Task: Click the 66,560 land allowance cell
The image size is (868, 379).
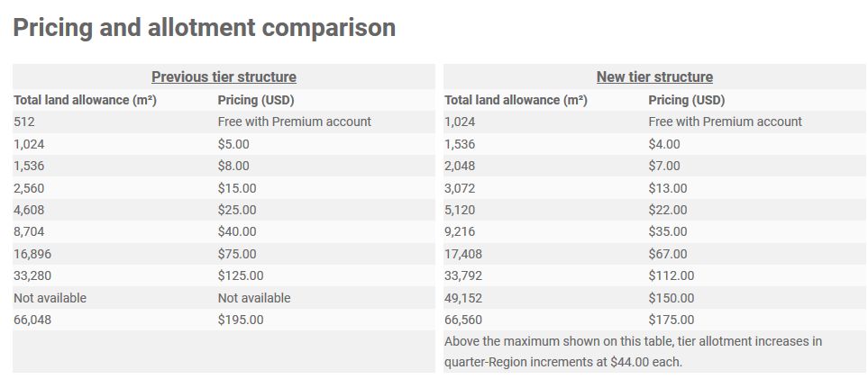Action: click(x=463, y=320)
